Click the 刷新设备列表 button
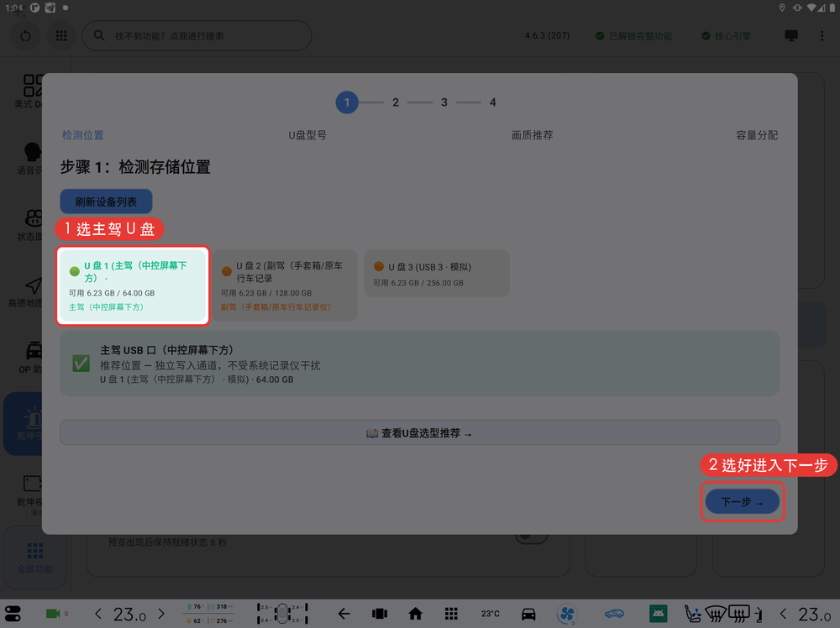840x628 pixels. tap(106, 201)
